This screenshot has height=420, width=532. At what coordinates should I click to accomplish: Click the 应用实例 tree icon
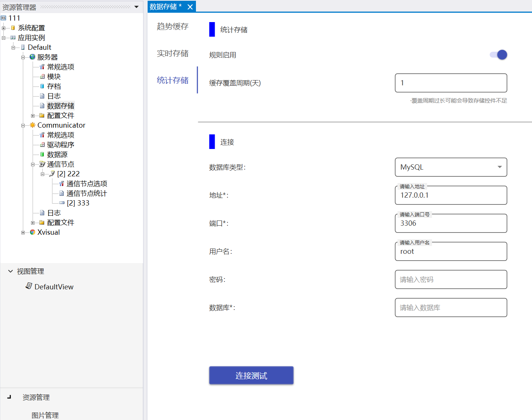(13, 37)
